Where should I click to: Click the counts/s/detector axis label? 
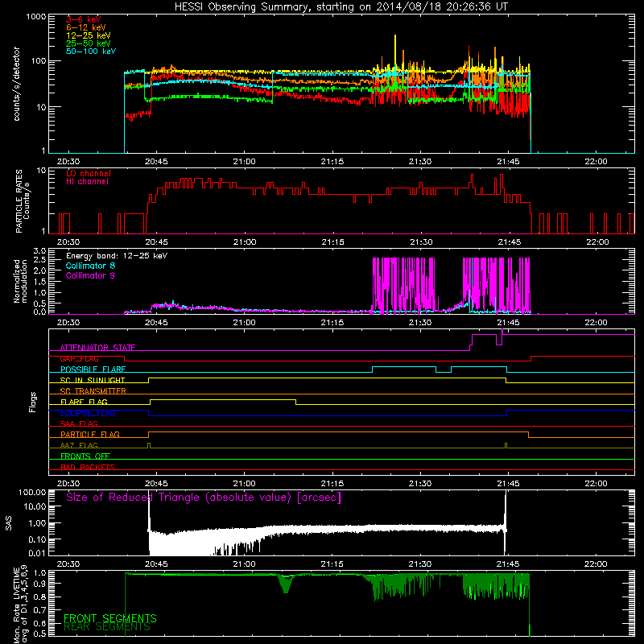click(17, 84)
